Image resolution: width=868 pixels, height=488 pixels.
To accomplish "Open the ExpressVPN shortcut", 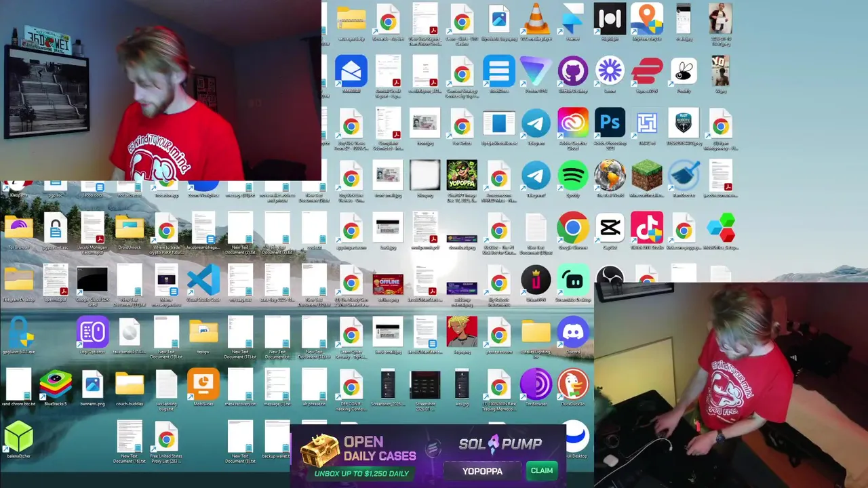I will coord(647,71).
